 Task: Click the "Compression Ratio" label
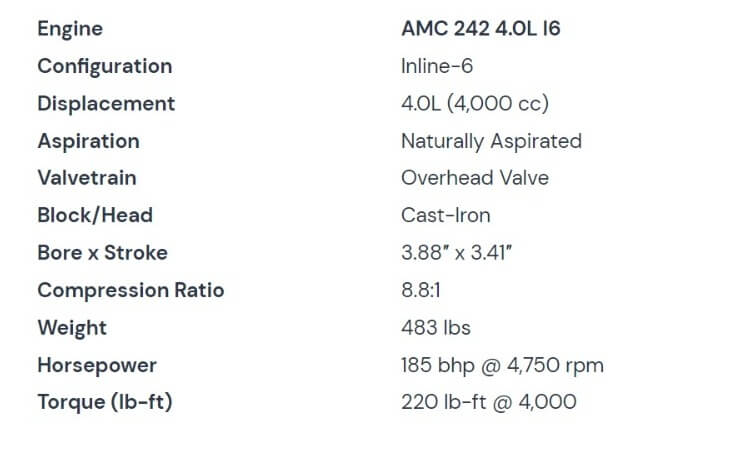click(x=131, y=290)
